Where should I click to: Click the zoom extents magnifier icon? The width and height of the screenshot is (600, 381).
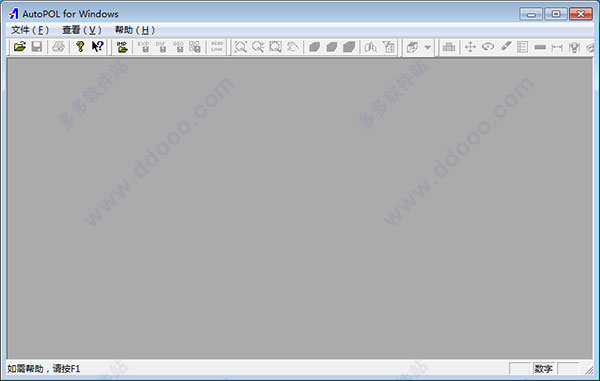tap(241, 47)
